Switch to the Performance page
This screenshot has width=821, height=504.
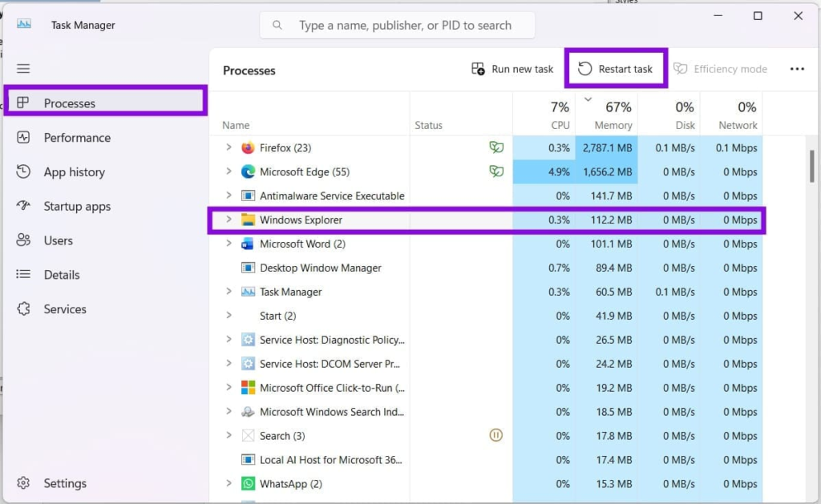tap(106, 138)
